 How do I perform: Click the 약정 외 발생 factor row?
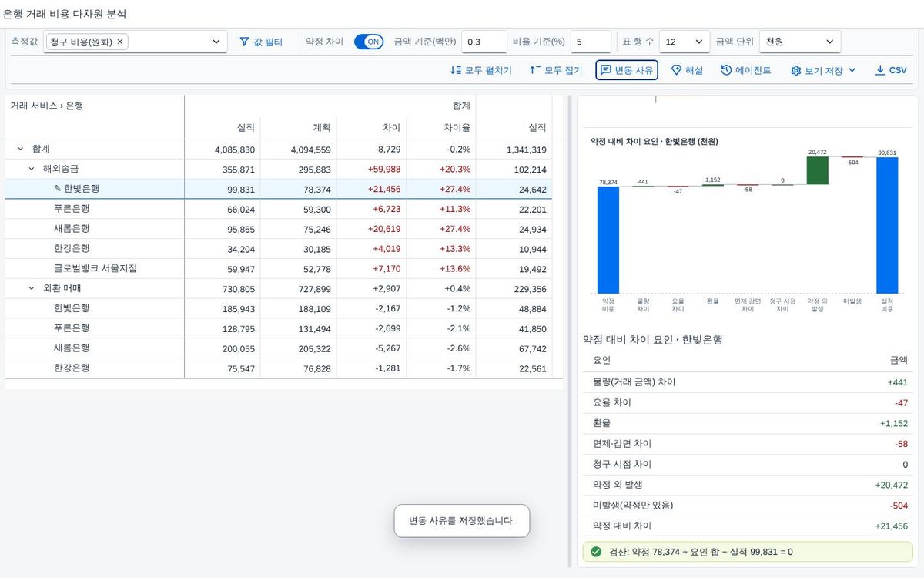(748, 485)
